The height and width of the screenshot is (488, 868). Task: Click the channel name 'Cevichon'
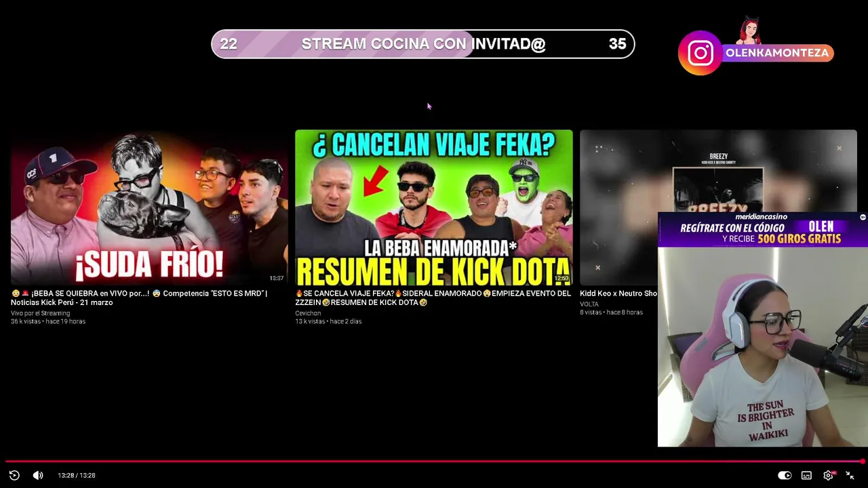click(x=308, y=313)
